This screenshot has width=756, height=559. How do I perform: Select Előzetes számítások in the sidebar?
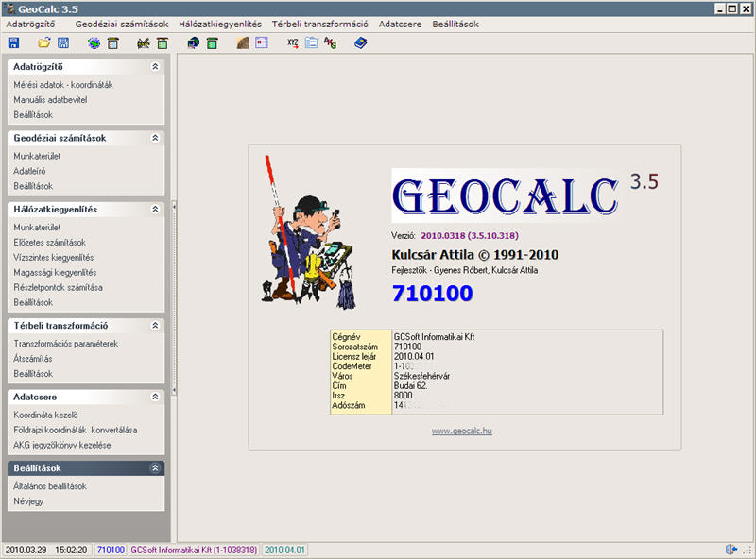click(50, 243)
